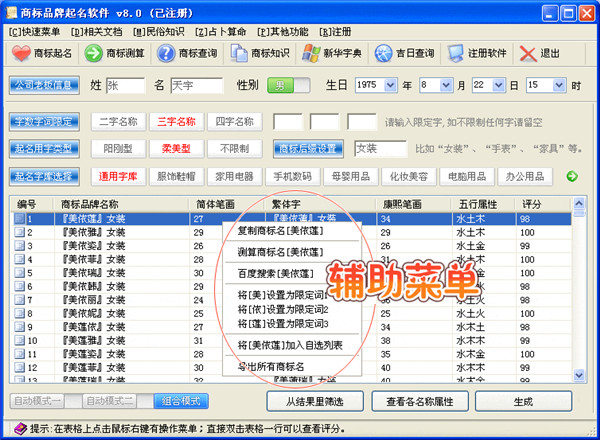The height and width of the screenshot is (440, 600).
Task: Switch to 组合模式
Action: 181,401
